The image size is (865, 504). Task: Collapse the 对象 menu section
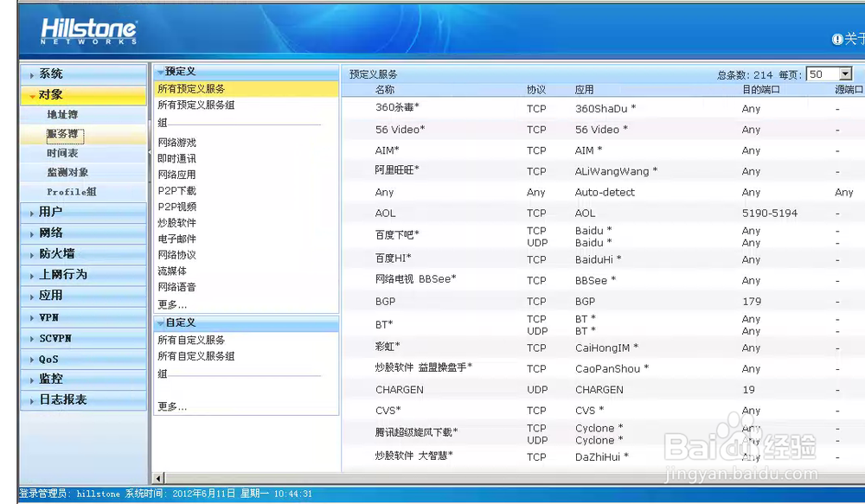pyautogui.click(x=83, y=95)
